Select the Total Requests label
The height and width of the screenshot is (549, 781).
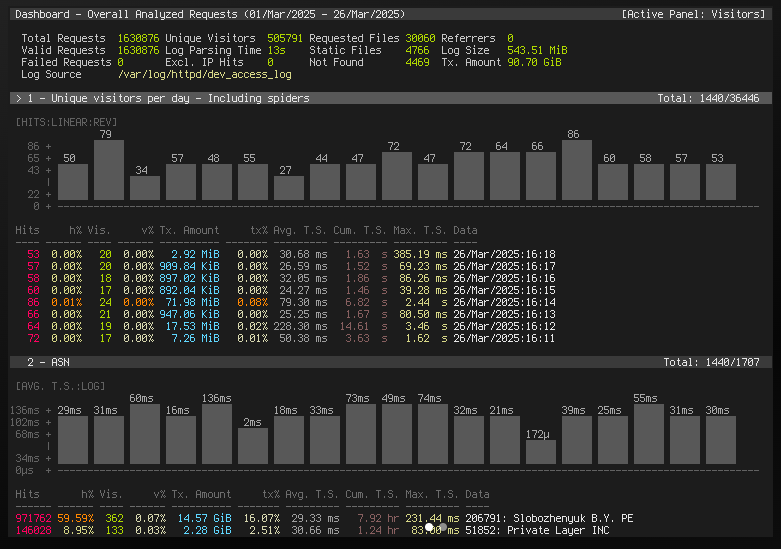pyautogui.click(x=63, y=38)
